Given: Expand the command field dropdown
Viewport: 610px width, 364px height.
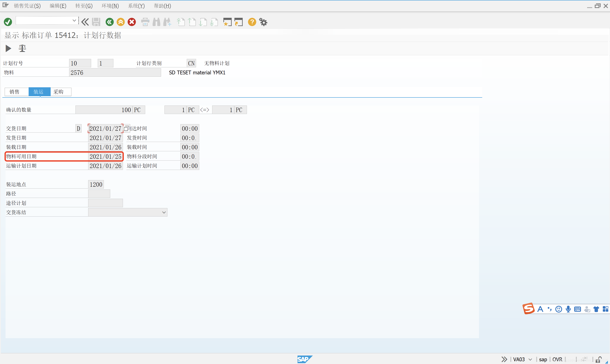Looking at the screenshot, I should 74,21.
